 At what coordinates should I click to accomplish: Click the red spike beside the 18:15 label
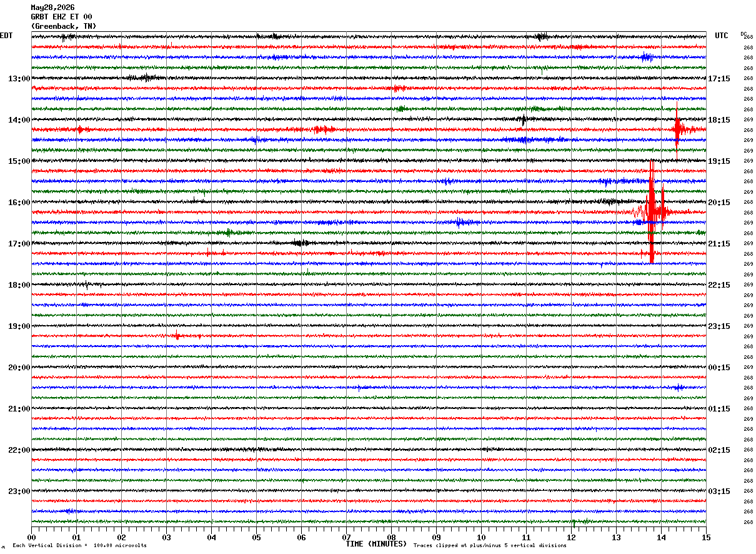pyautogui.click(x=677, y=129)
